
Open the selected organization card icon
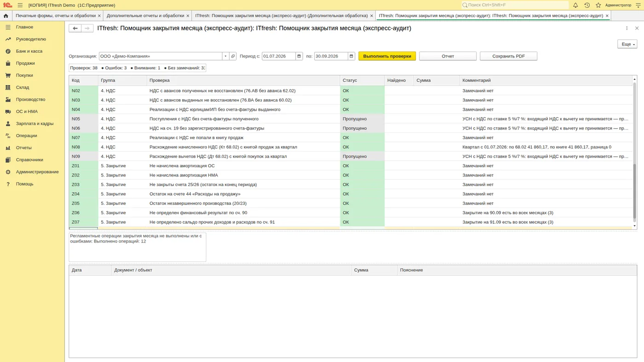[233, 56]
